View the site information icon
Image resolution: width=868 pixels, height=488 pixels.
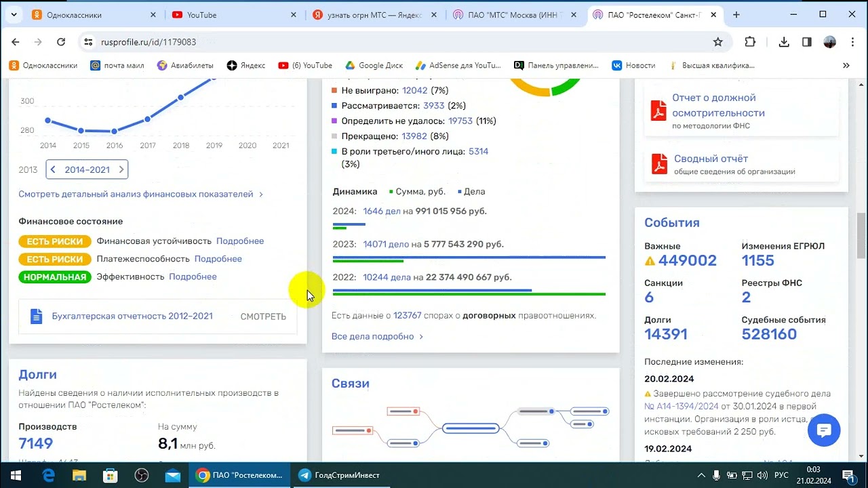[87, 42]
